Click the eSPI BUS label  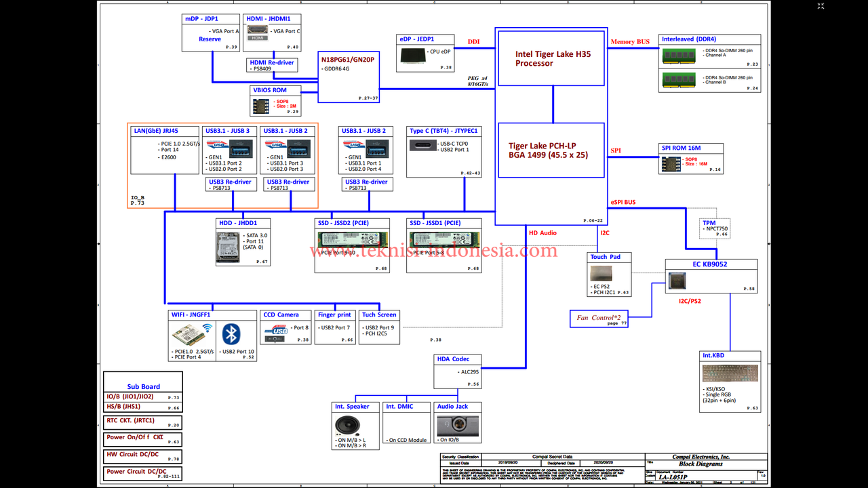click(x=623, y=202)
